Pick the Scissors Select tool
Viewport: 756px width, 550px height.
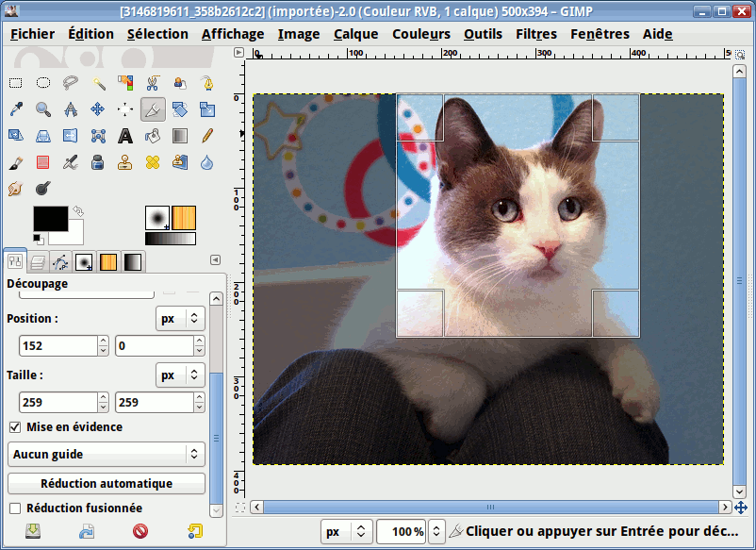coord(153,83)
